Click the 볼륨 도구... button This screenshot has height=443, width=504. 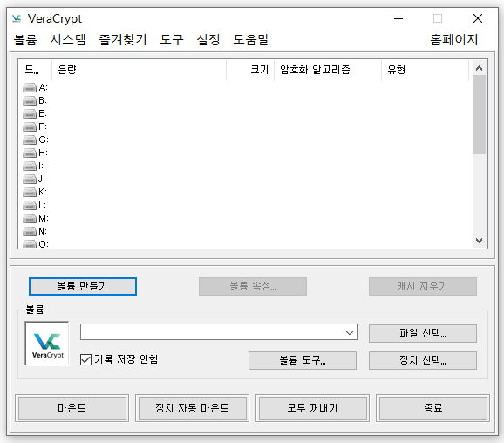303,360
